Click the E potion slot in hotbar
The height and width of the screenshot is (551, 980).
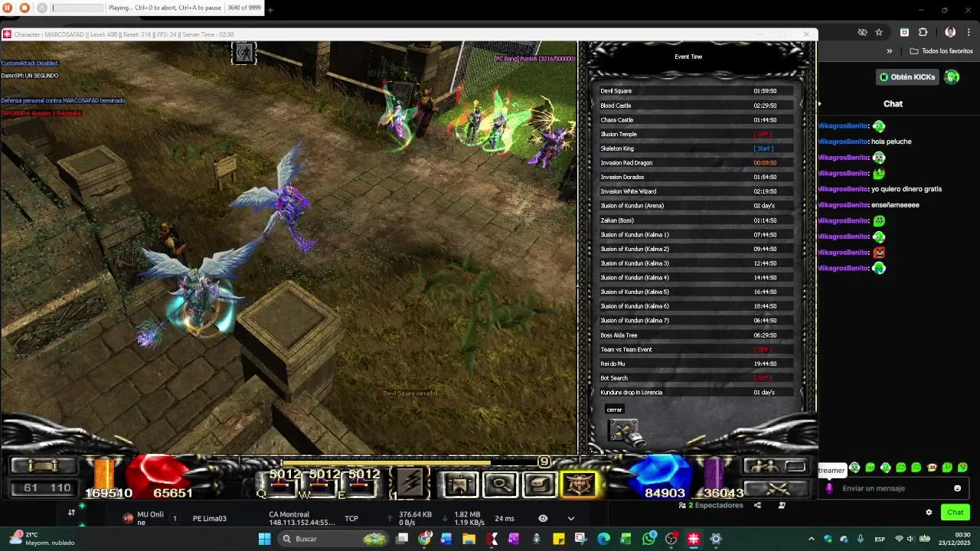point(361,484)
